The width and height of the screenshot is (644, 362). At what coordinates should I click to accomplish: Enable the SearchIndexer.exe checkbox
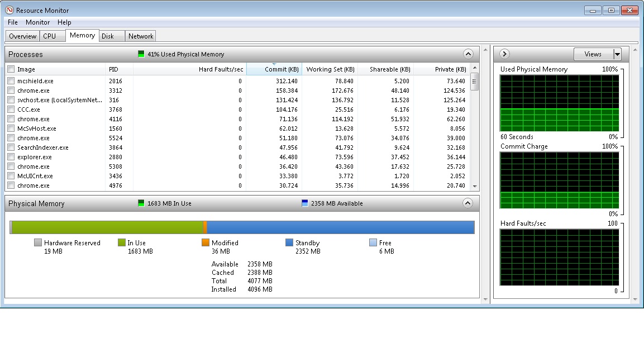point(11,147)
